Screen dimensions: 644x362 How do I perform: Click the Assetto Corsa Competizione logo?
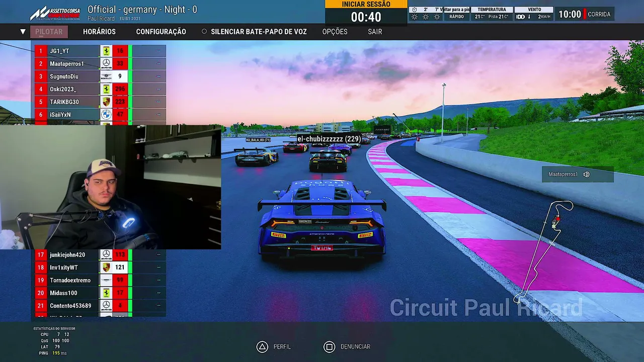55,13
